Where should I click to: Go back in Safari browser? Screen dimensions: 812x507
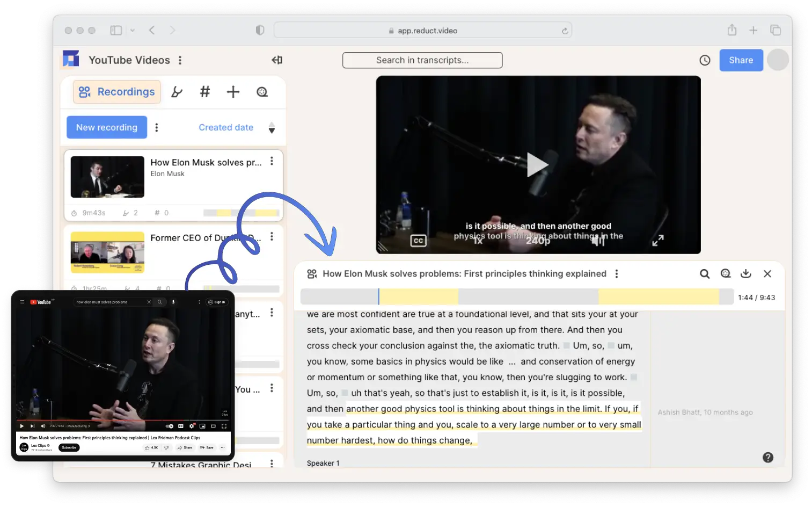[152, 30]
